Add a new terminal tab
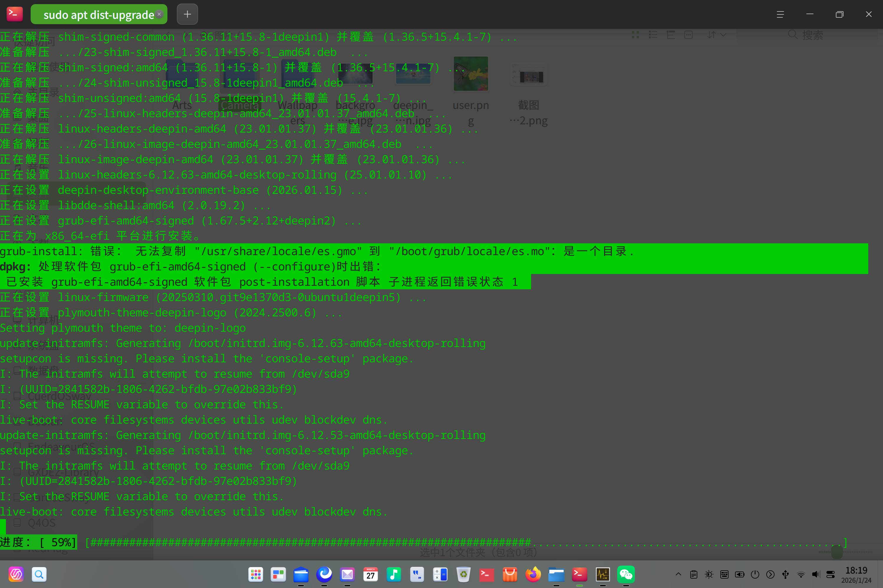Viewport: 883px width, 588px height. pos(187,14)
